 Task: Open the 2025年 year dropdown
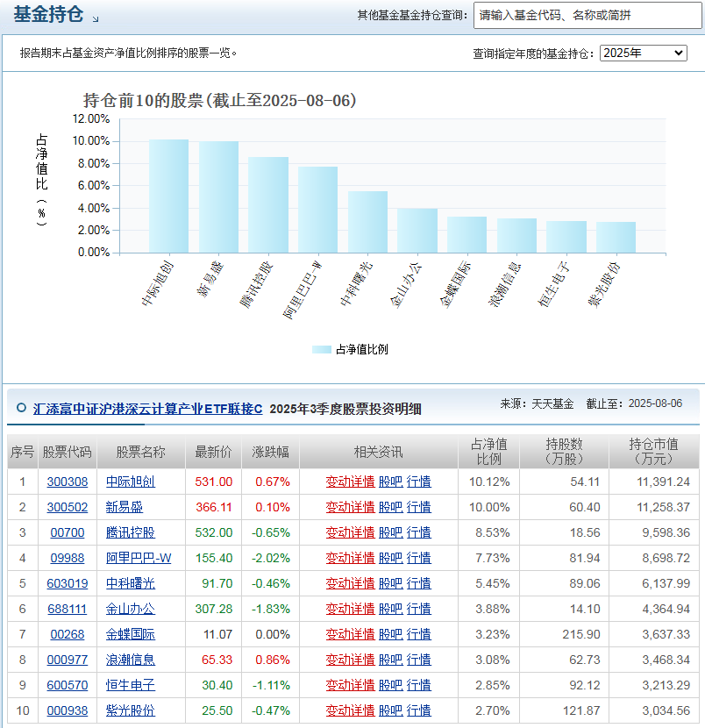point(643,54)
